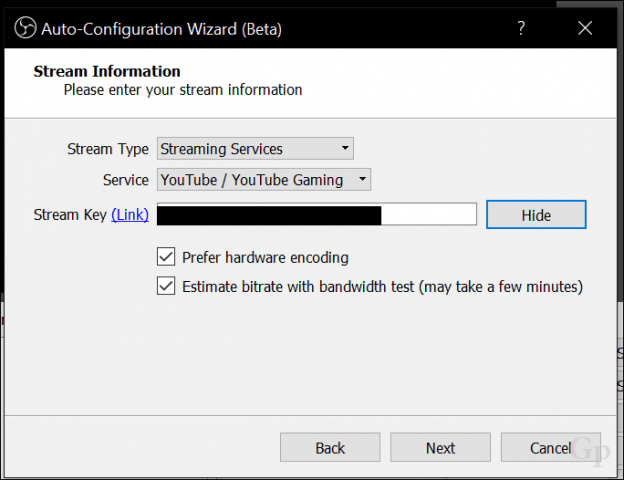Image resolution: width=624 pixels, height=480 pixels.
Task: Open the help question mark button
Action: pos(521,28)
